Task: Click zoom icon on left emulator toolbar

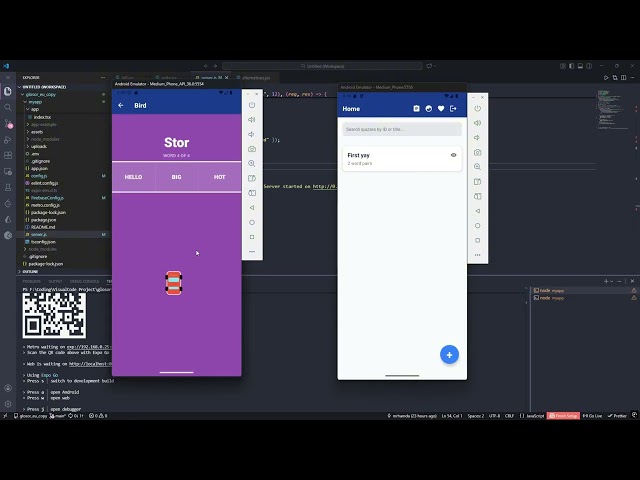Action: click(252, 163)
